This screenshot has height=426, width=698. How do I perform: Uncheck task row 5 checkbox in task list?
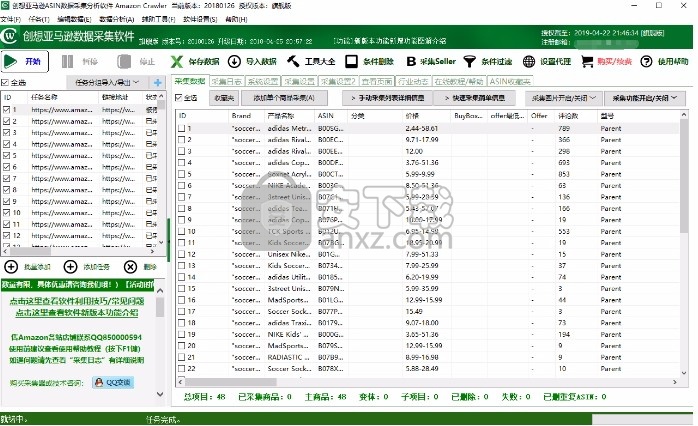pyautogui.click(x=6, y=155)
